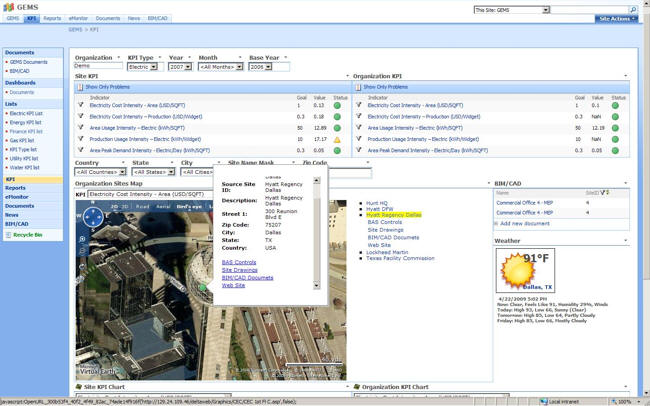Open the Site Actions menu
Image resolution: width=650 pixels, height=406 pixels.
[x=616, y=19]
